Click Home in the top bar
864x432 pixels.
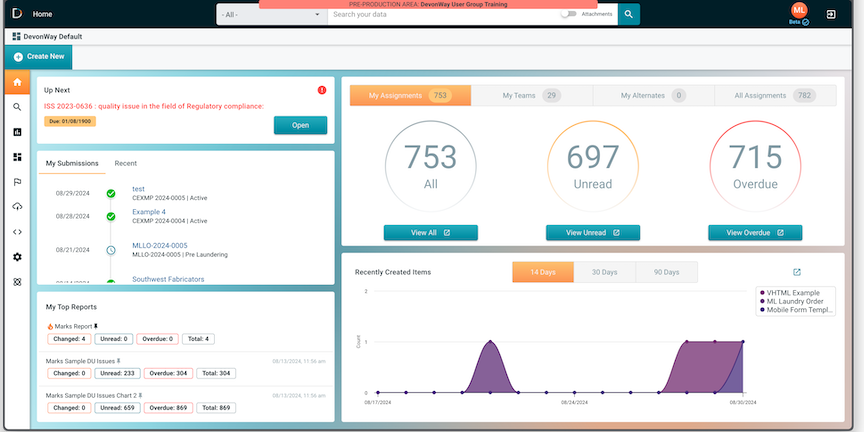[42, 14]
